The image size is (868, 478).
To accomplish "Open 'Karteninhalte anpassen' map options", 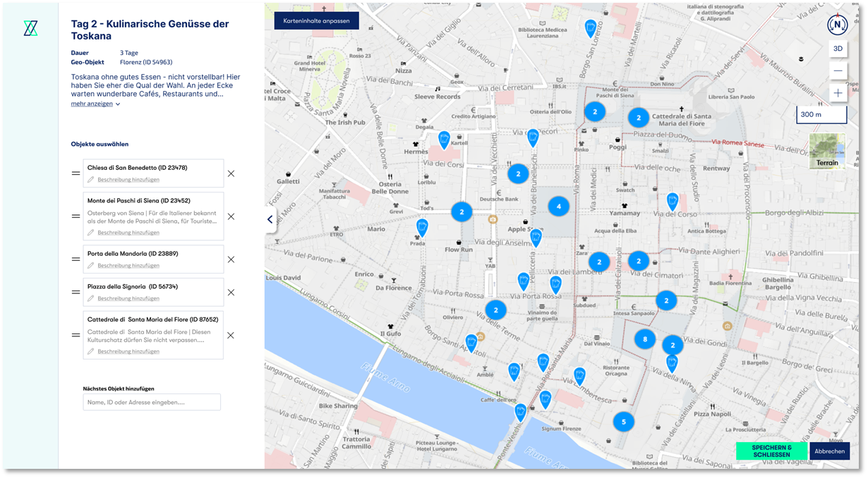I will [316, 21].
